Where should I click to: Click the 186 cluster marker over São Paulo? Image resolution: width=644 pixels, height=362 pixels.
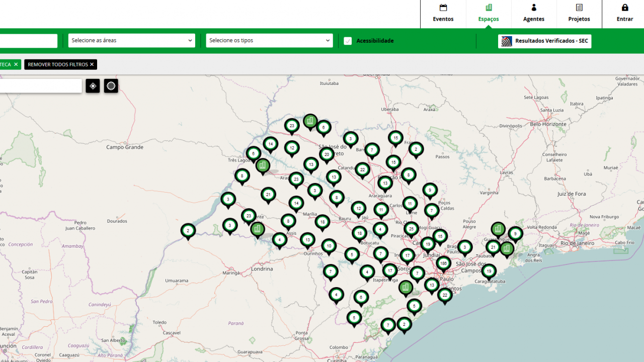pos(443,264)
